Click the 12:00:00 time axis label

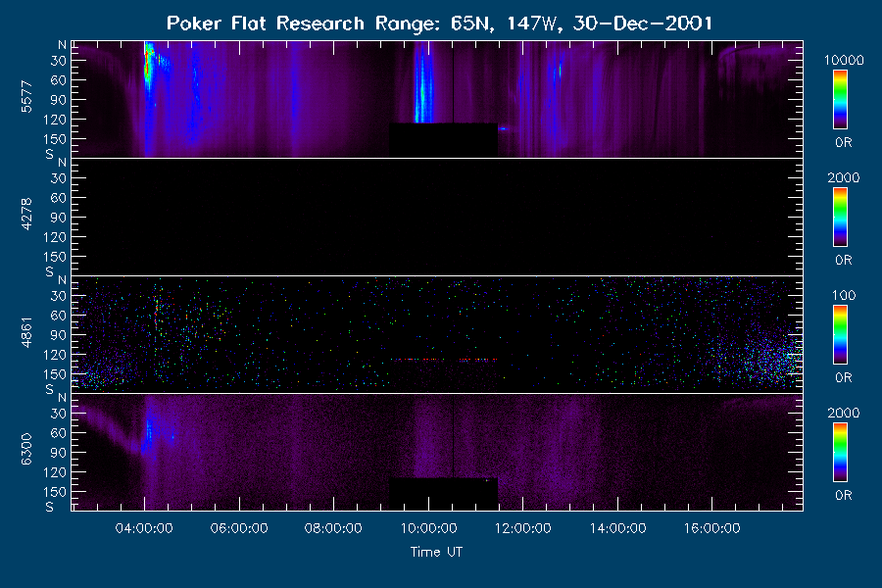(x=522, y=528)
